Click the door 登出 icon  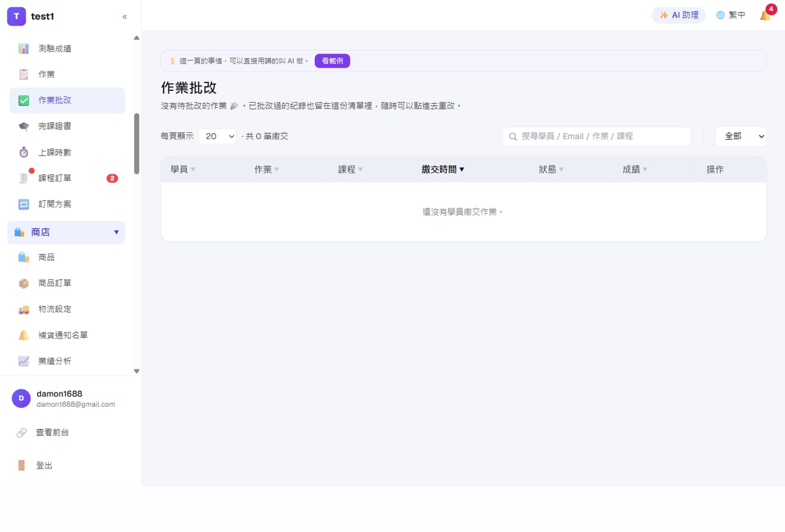click(x=21, y=465)
